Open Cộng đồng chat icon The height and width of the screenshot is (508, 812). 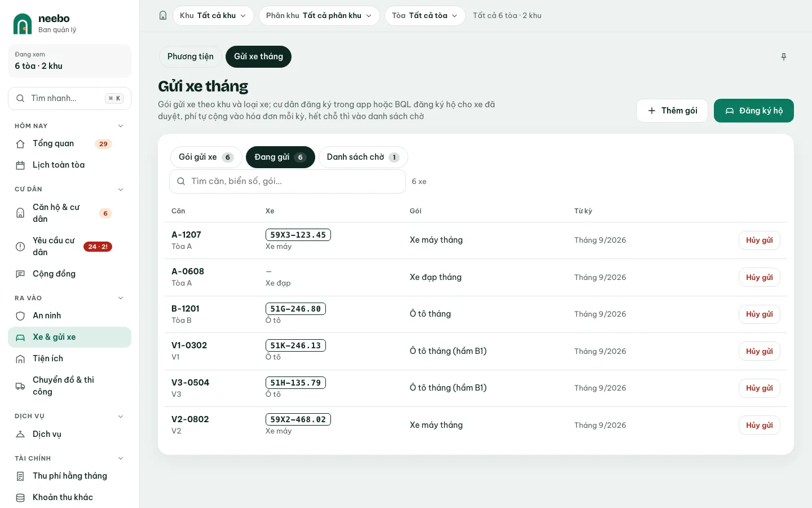[20, 274]
